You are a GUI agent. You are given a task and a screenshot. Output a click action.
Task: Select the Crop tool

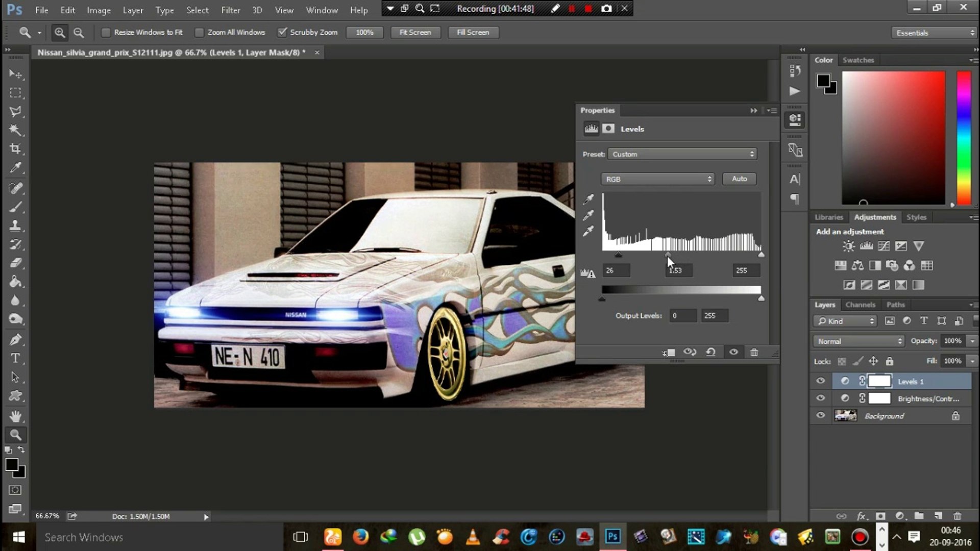pos(15,149)
